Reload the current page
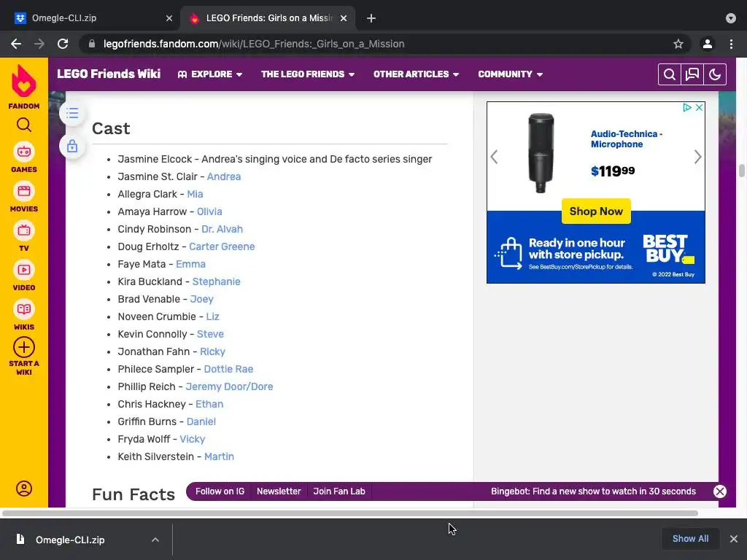This screenshot has width=747, height=560. tap(63, 44)
